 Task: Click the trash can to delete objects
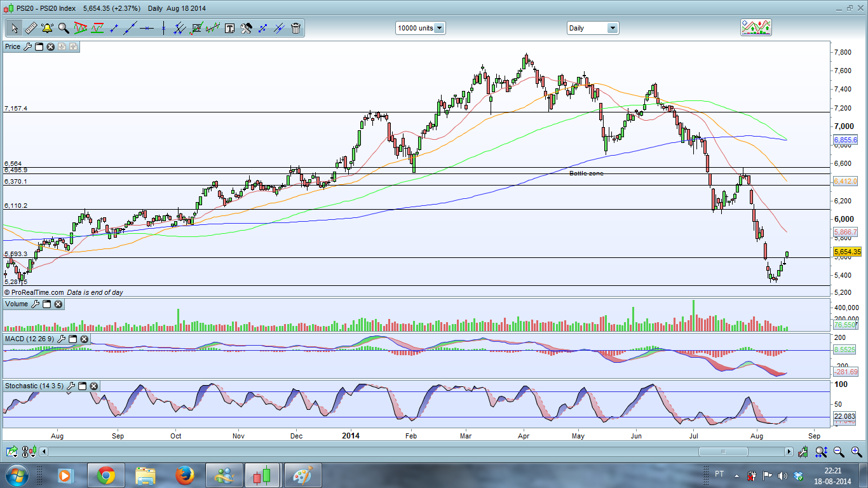[x=295, y=28]
